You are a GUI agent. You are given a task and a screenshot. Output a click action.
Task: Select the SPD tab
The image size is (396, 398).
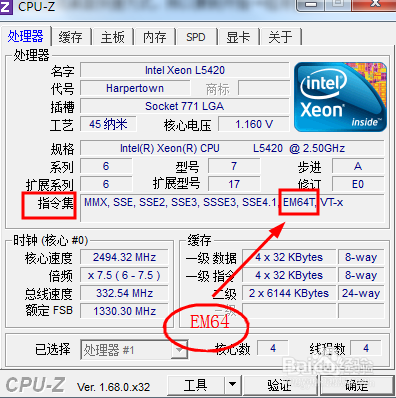click(196, 37)
